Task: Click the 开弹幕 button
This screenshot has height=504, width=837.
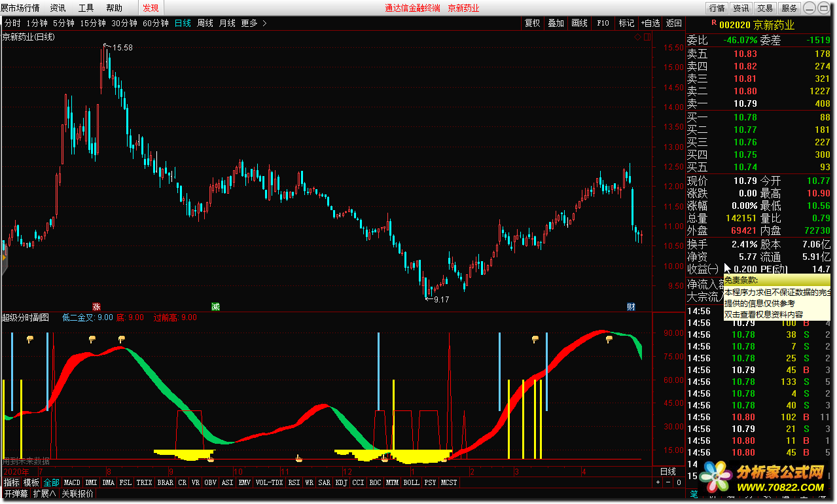Action: 16,494
